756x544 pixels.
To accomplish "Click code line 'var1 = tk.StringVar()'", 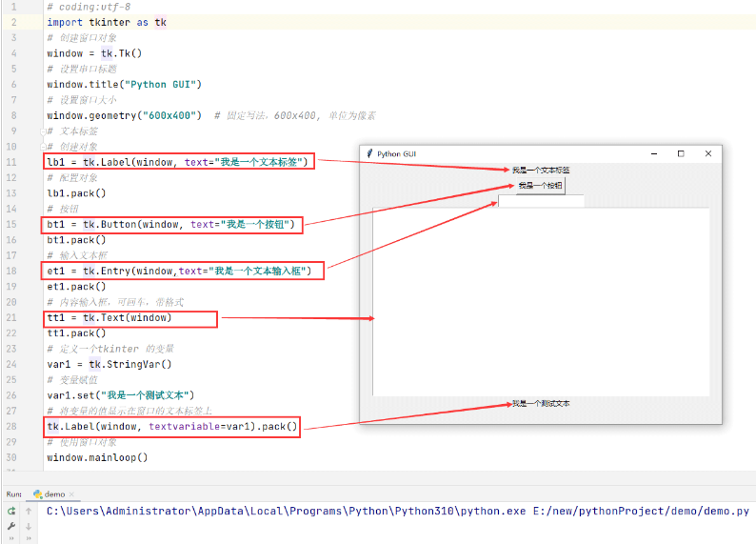I will coord(109,365).
